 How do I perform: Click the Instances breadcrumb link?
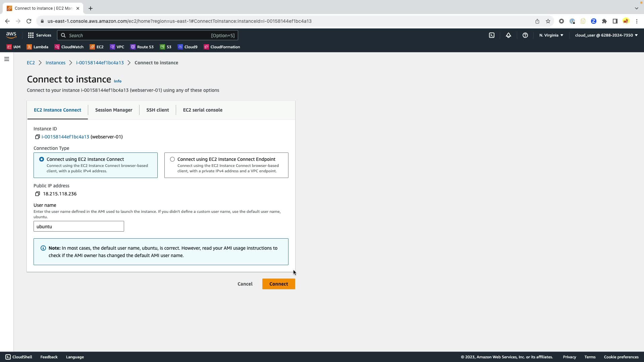55,63
